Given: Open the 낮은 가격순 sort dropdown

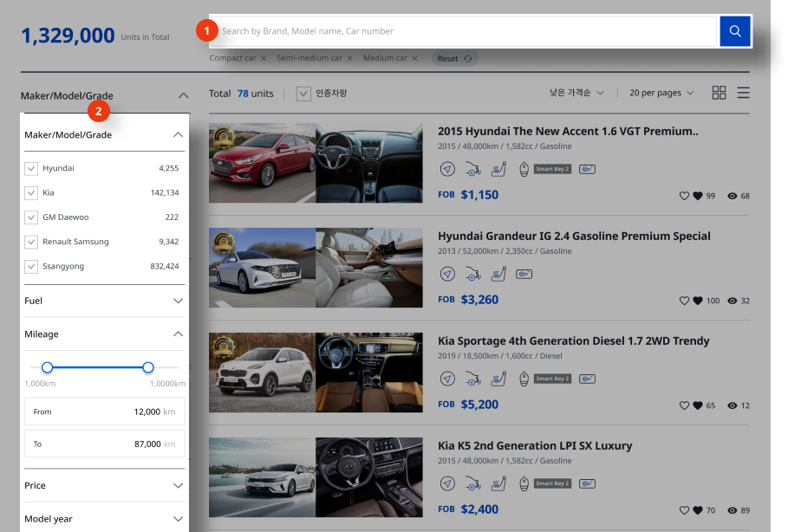Looking at the screenshot, I should 576,93.
